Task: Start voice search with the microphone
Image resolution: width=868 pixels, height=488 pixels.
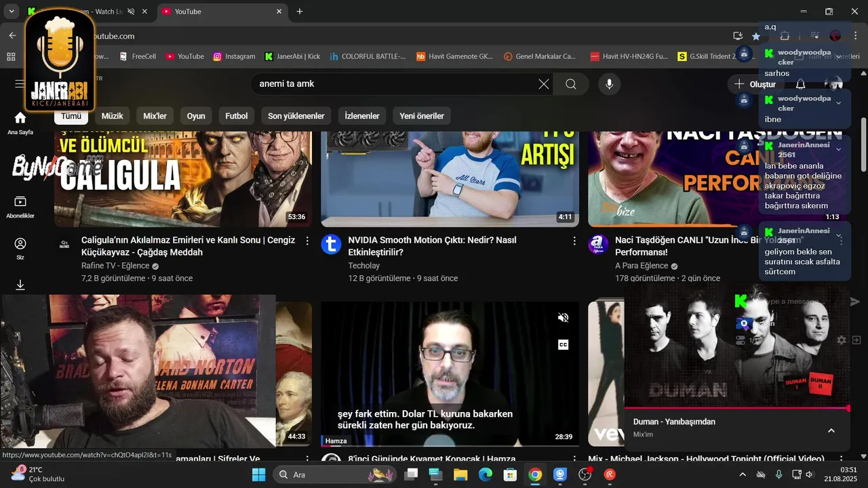Action: click(610, 84)
